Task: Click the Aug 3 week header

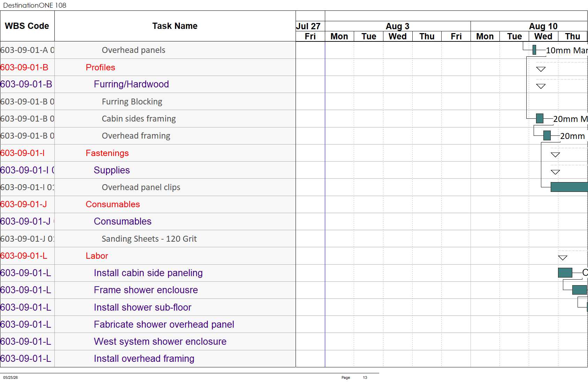Action: pos(398,26)
